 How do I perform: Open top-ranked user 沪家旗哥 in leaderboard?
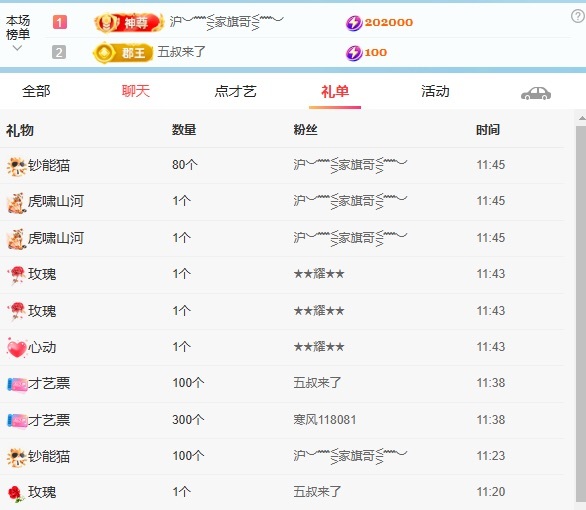click(x=226, y=22)
